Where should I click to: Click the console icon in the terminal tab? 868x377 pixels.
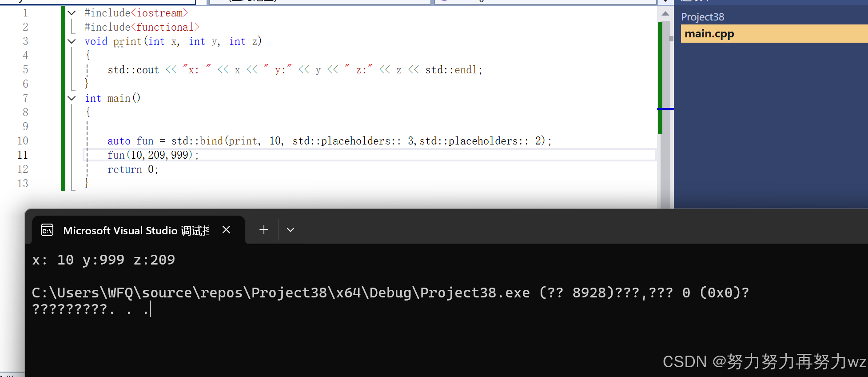pos(47,230)
